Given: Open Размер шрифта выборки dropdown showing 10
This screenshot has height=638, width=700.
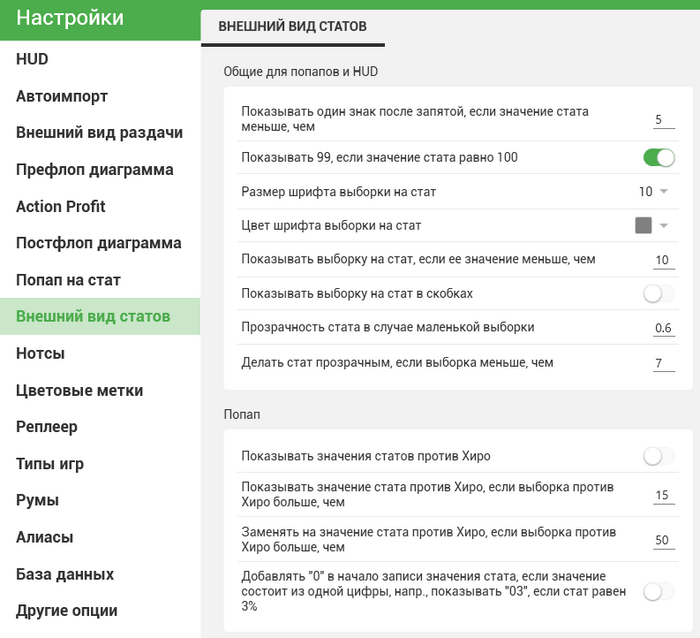Looking at the screenshot, I should point(653,192).
